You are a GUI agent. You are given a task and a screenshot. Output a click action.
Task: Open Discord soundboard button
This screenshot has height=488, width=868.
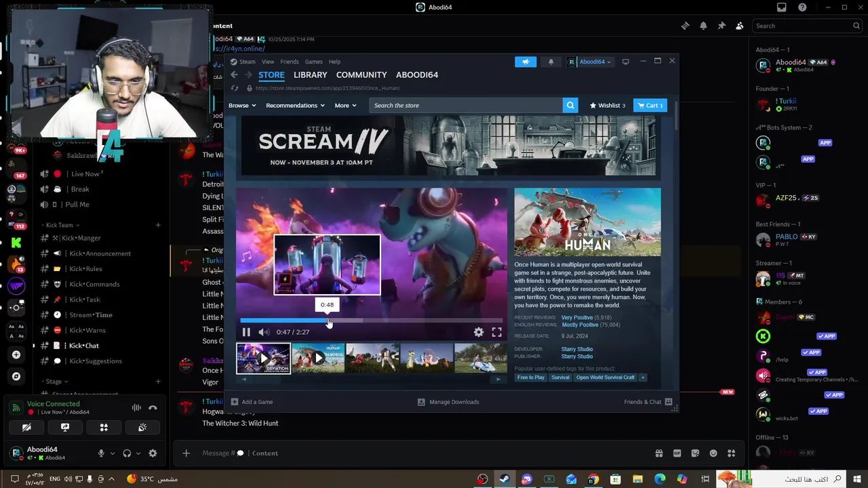point(142,428)
